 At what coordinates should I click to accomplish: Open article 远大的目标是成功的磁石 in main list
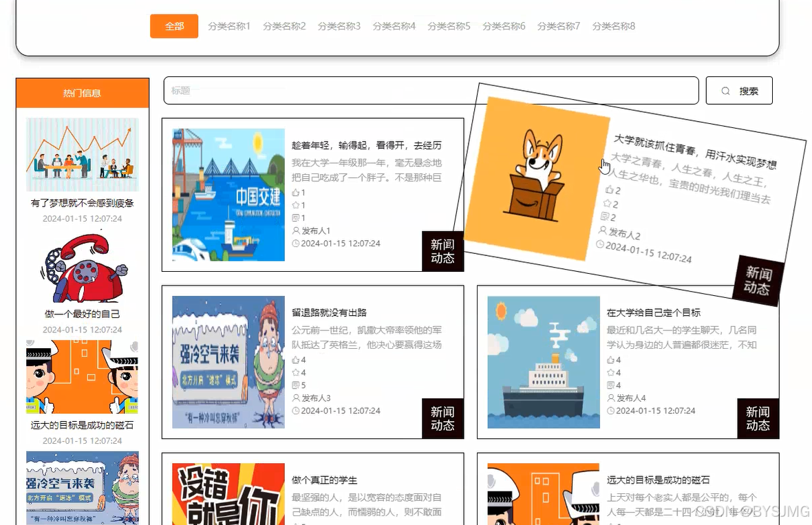tap(658, 480)
